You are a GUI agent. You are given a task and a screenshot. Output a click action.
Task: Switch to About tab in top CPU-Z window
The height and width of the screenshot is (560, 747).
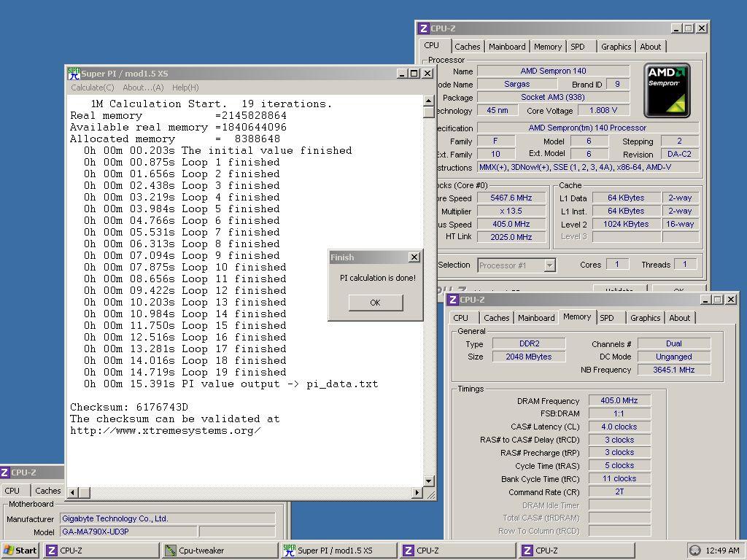point(650,47)
